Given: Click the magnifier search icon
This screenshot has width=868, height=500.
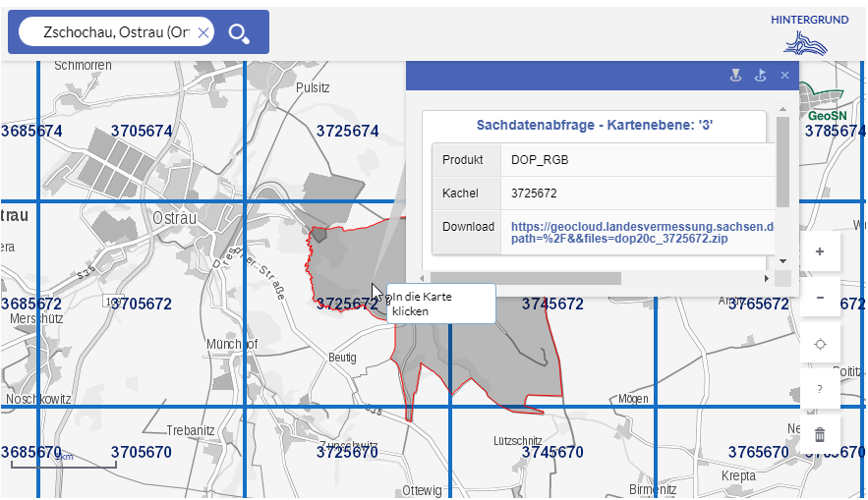Looking at the screenshot, I should click(x=239, y=33).
